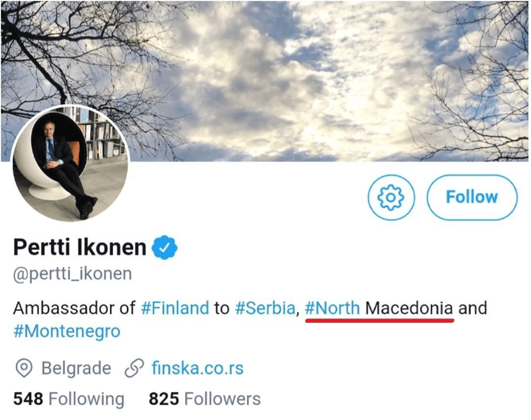
Task: Click the Follow button
Action: point(472,197)
